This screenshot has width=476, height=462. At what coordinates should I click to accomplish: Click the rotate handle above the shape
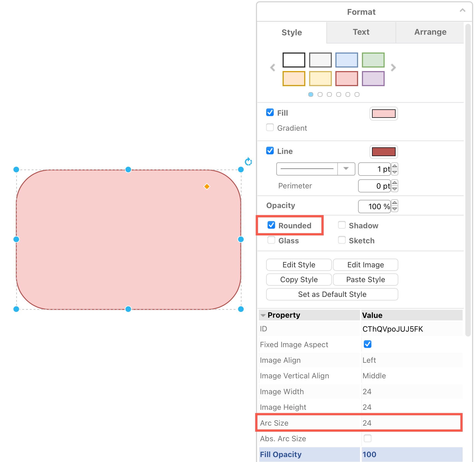click(248, 162)
